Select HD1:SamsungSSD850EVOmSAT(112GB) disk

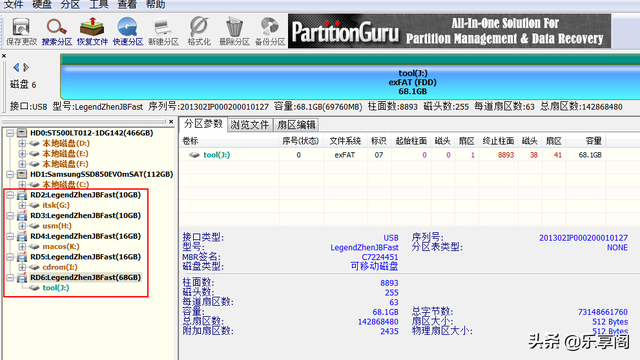pyautogui.click(x=102, y=174)
